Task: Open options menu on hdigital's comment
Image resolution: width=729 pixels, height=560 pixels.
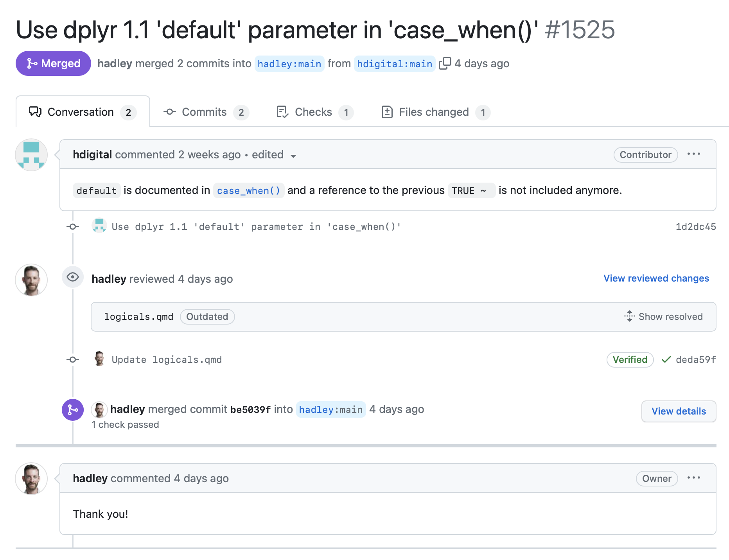Action: tap(694, 154)
